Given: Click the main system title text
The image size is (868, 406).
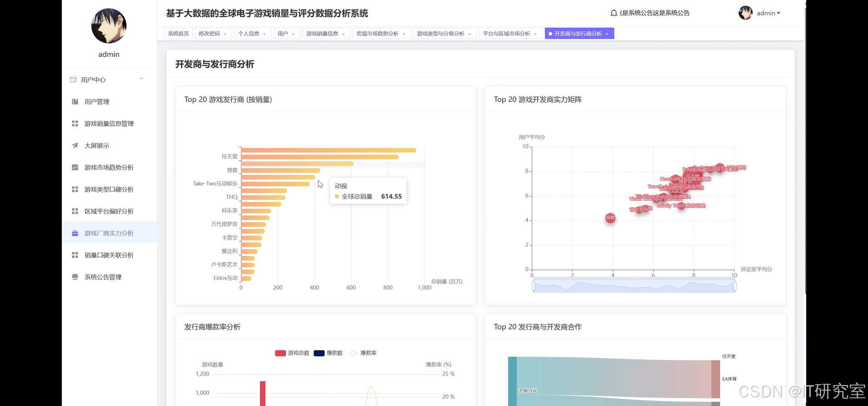Looking at the screenshot, I should (x=267, y=13).
